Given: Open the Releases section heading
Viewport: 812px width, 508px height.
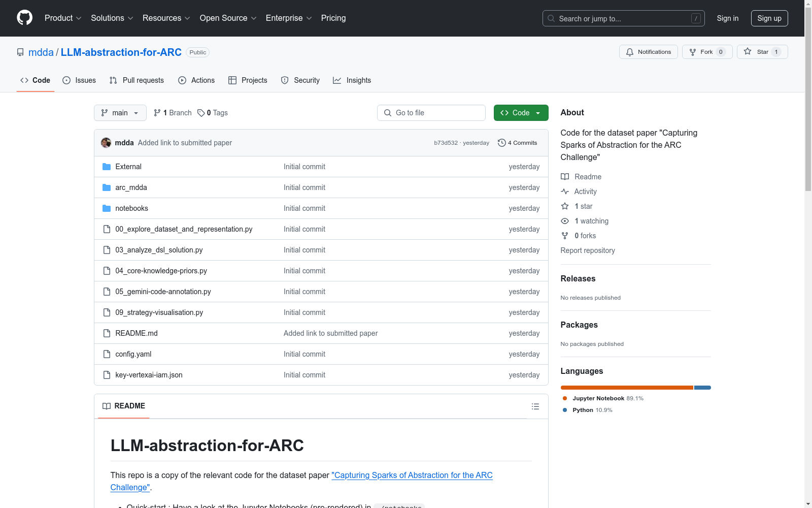Looking at the screenshot, I should click(x=578, y=278).
